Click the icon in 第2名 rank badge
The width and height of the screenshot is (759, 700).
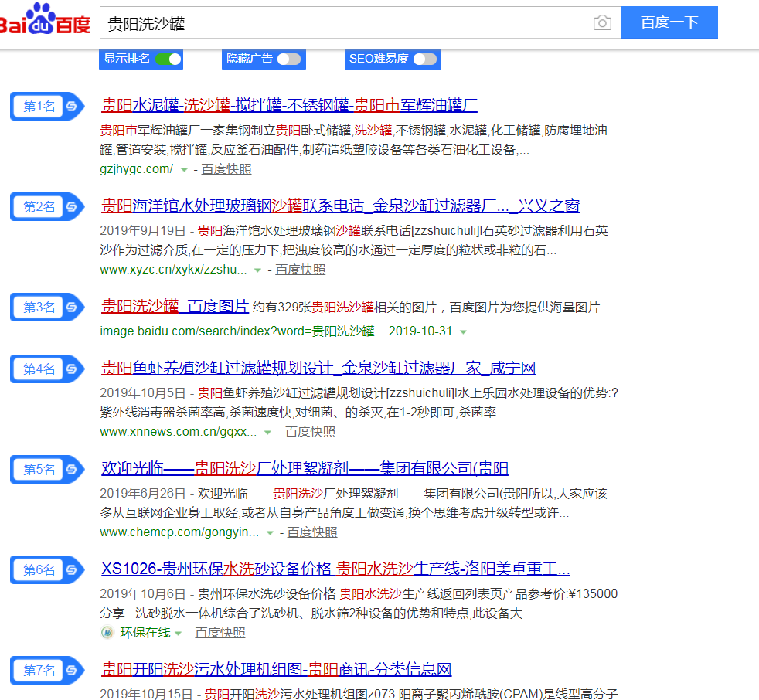click(x=72, y=206)
